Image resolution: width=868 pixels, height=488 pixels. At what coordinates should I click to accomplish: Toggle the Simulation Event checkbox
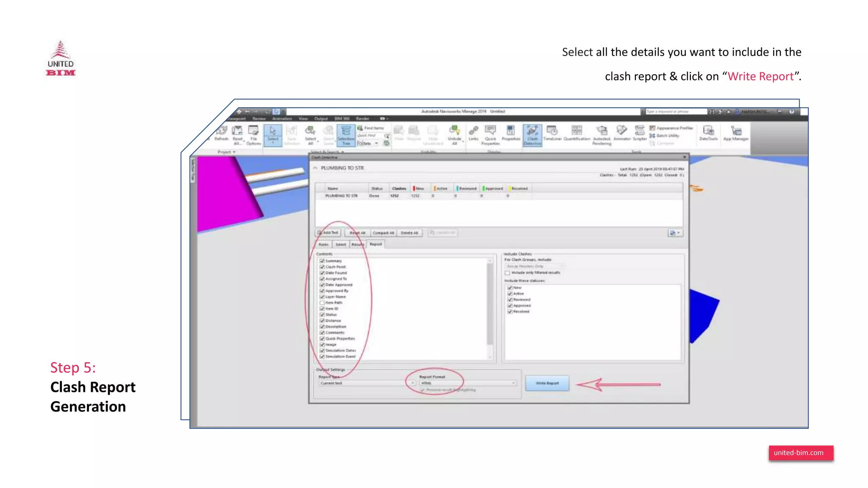click(322, 357)
